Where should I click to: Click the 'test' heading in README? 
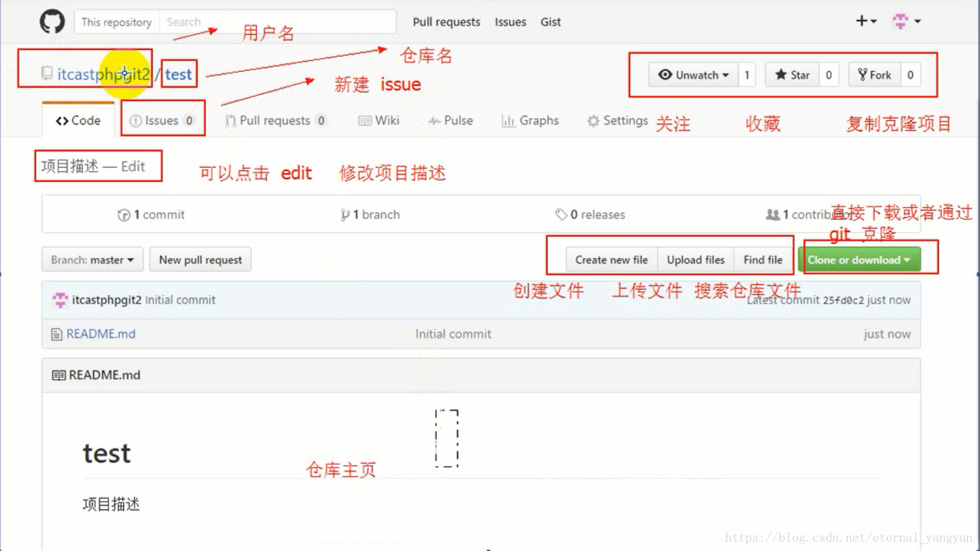(107, 453)
